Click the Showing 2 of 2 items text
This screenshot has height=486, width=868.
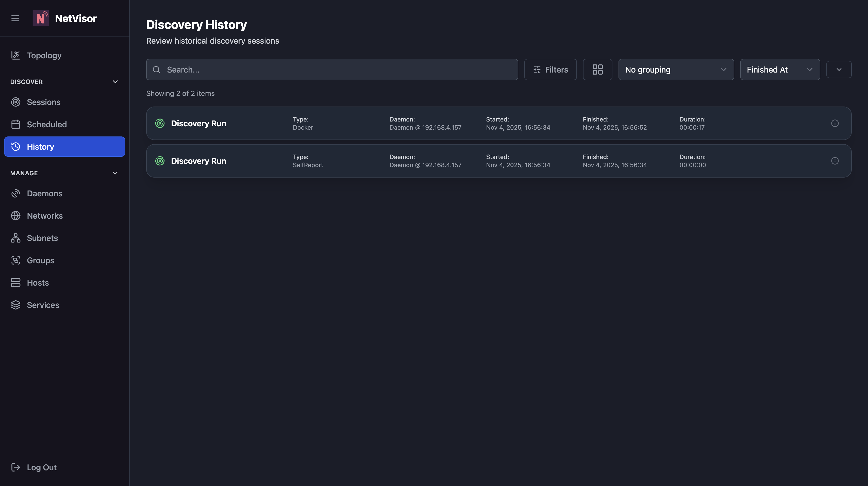180,93
